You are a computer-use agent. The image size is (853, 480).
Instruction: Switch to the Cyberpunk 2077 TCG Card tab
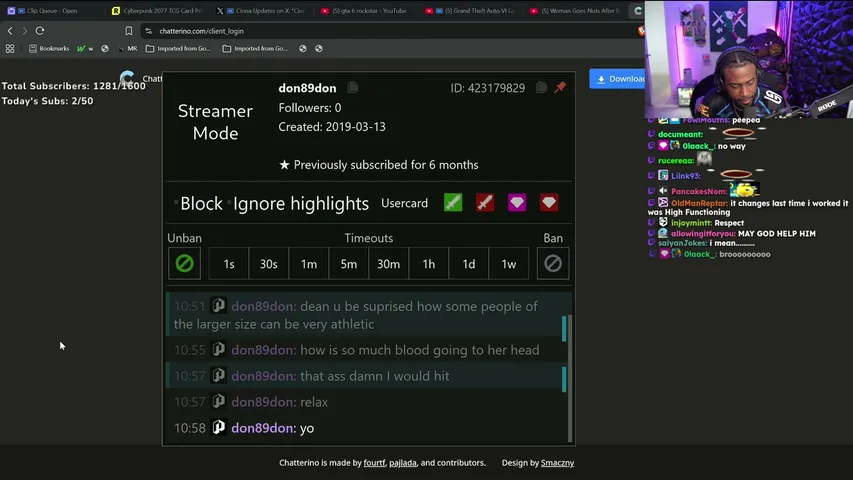click(158, 10)
